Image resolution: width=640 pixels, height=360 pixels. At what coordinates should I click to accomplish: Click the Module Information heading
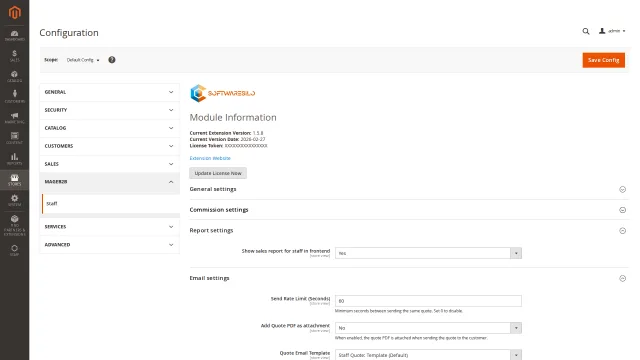click(233, 118)
